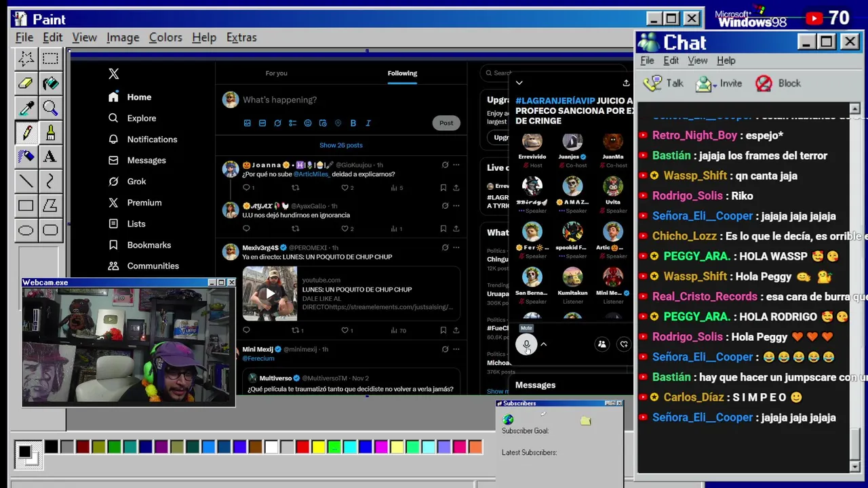Select the Eraser tool in Paint

pyautogui.click(x=26, y=83)
